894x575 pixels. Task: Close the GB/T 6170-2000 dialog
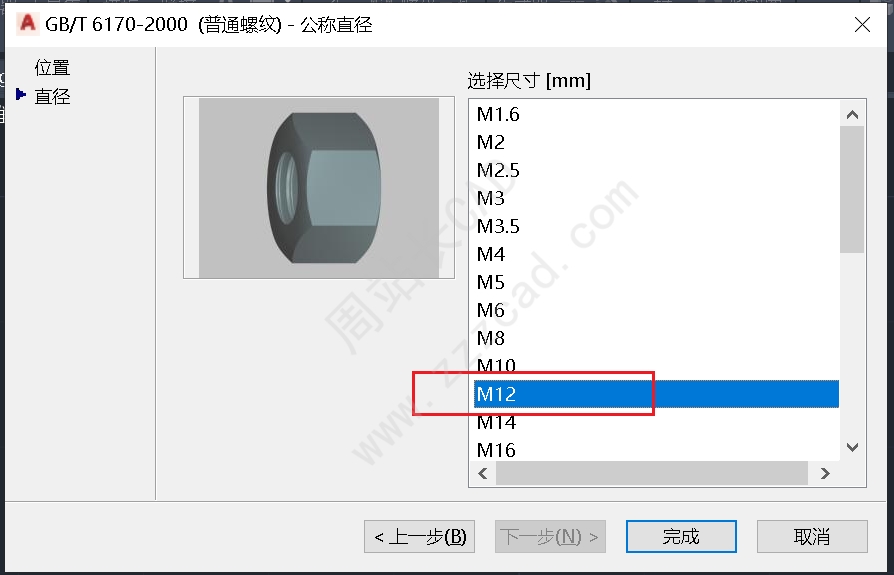pyautogui.click(x=862, y=25)
